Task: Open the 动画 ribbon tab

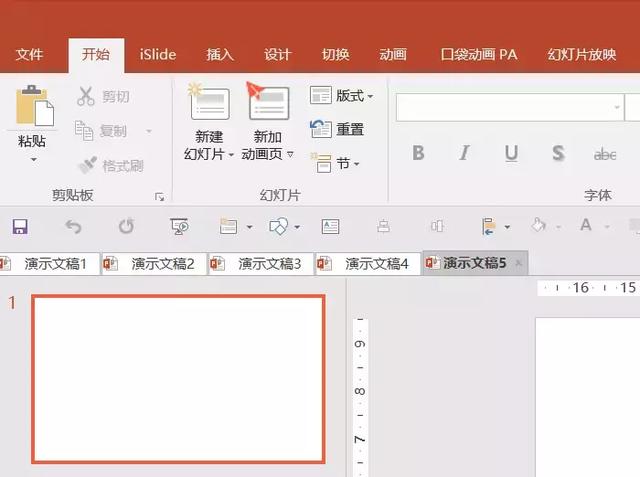Action: tap(393, 55)
